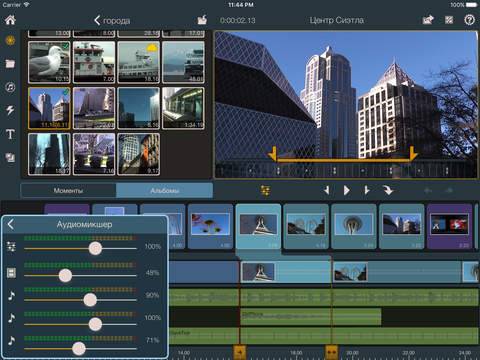This screenshot has height=360, width=480.
Task: Open the help question mark icon
Action: click(x=469, y=20)
